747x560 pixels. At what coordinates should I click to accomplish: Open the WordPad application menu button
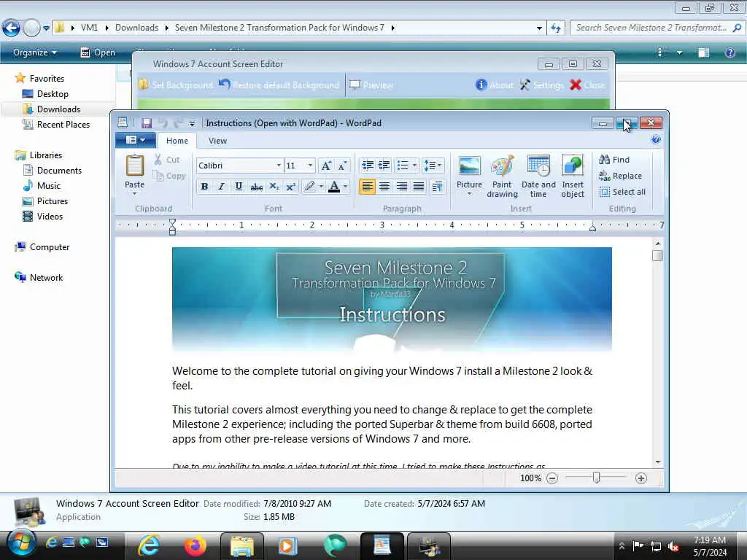click(136, 139)
